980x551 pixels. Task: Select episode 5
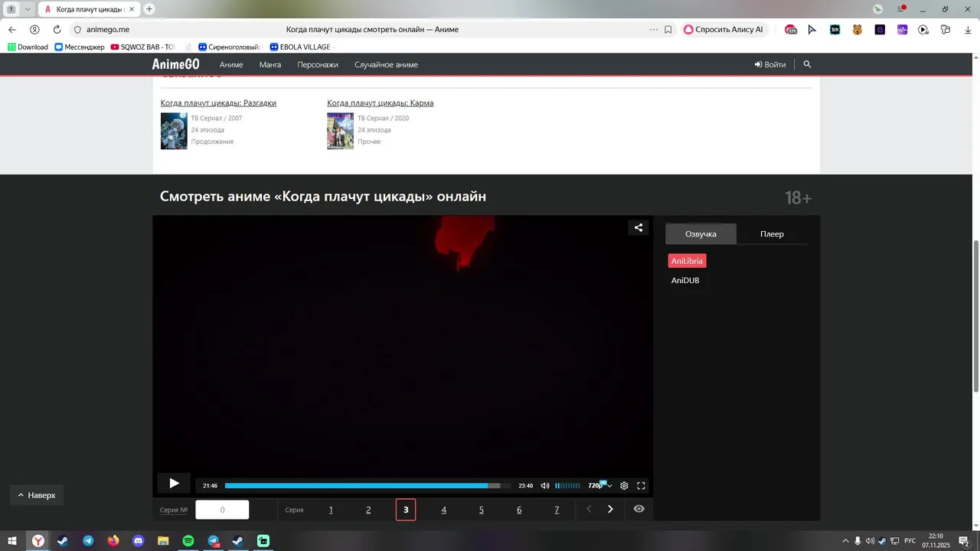click(481, 510)
